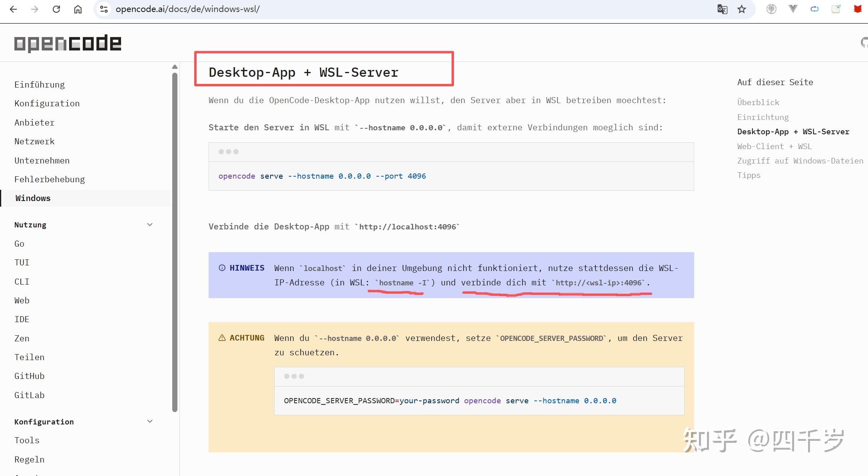The height and width of the screenshot is (476, 868).
Task: Open the browser home page icon
Action: point(78,9)
